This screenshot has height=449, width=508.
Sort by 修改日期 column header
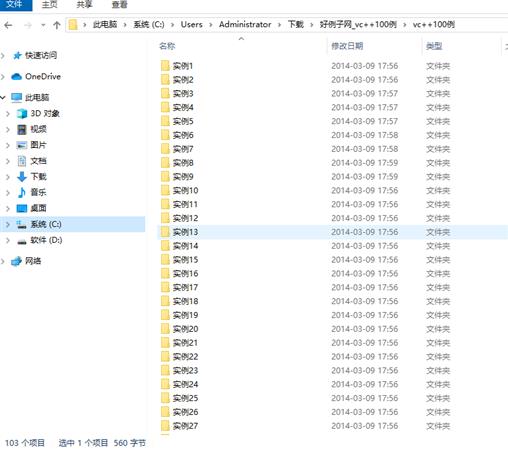(x=347, y=46)
